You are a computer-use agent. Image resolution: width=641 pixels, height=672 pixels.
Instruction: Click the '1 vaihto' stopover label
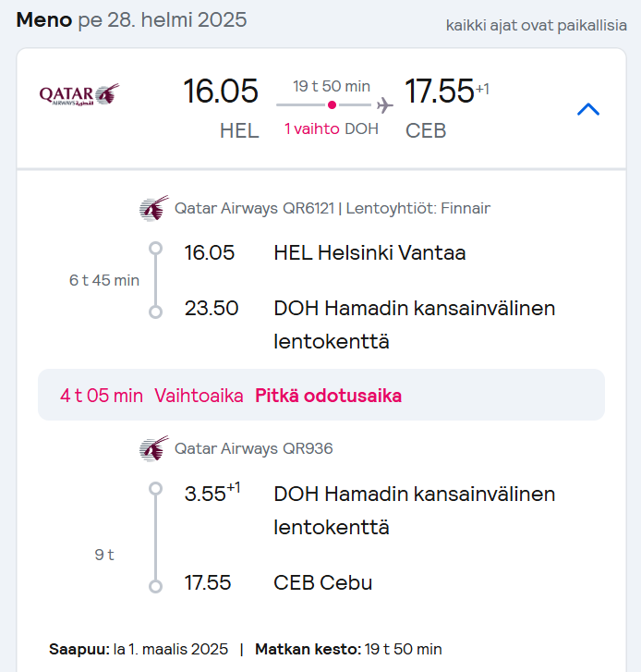tap(311, 129)
